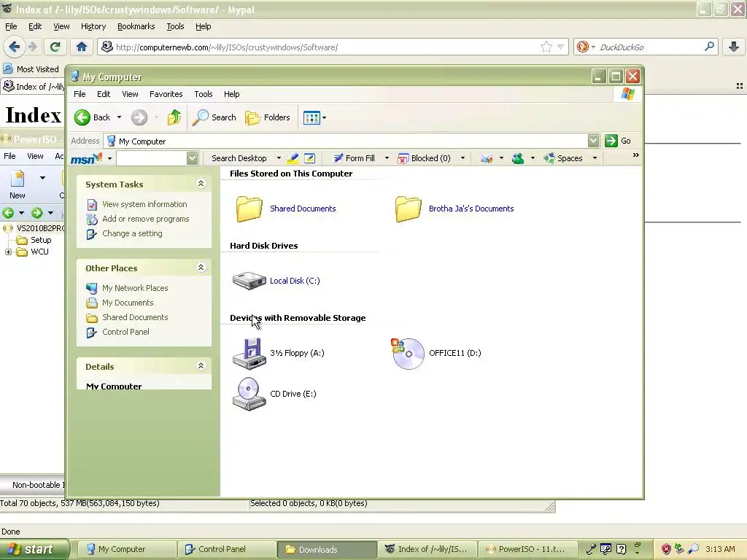Open Control Panel link in Other Places
Image resolution: width=747 pixels, height=560 pixels.
[x=125, y=332]
